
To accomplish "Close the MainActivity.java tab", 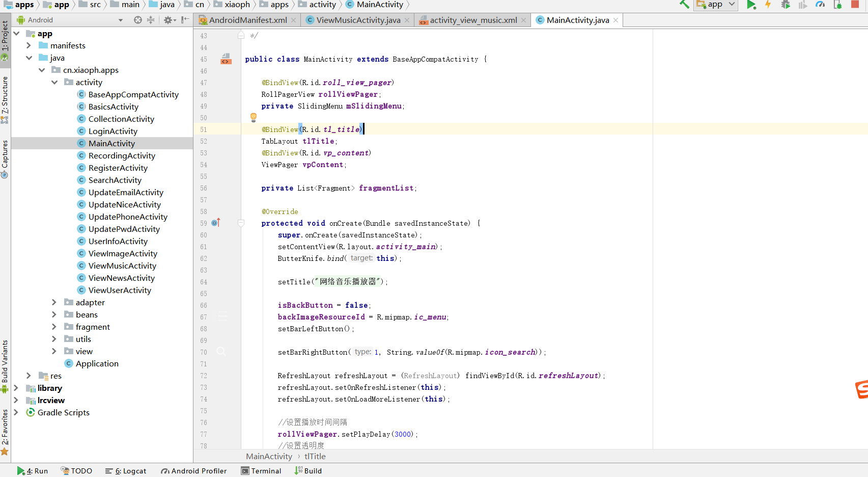I will coord(616,20).
